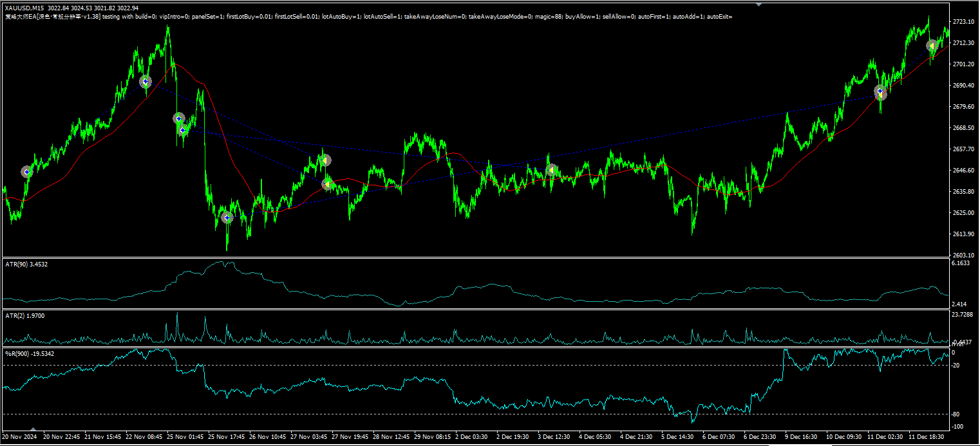Click the 2635.80 price label

pyautogui.click(x=963, y=191)
